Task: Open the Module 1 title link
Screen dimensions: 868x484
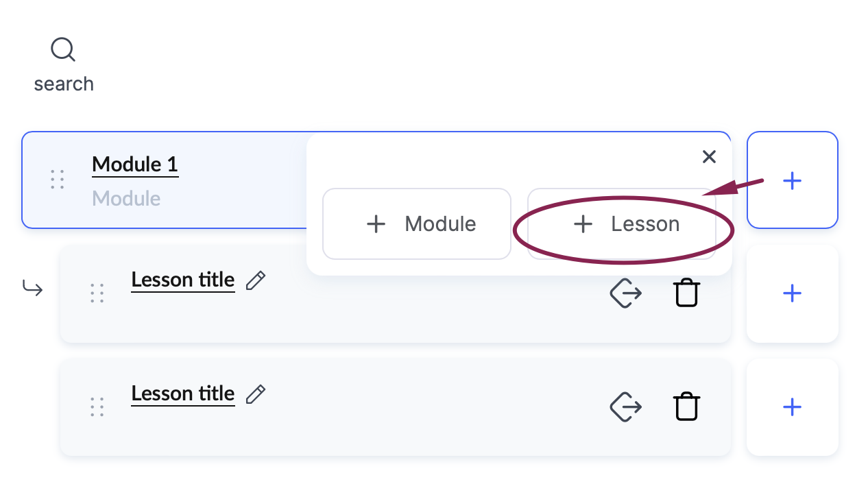Action: coord(135,165)
